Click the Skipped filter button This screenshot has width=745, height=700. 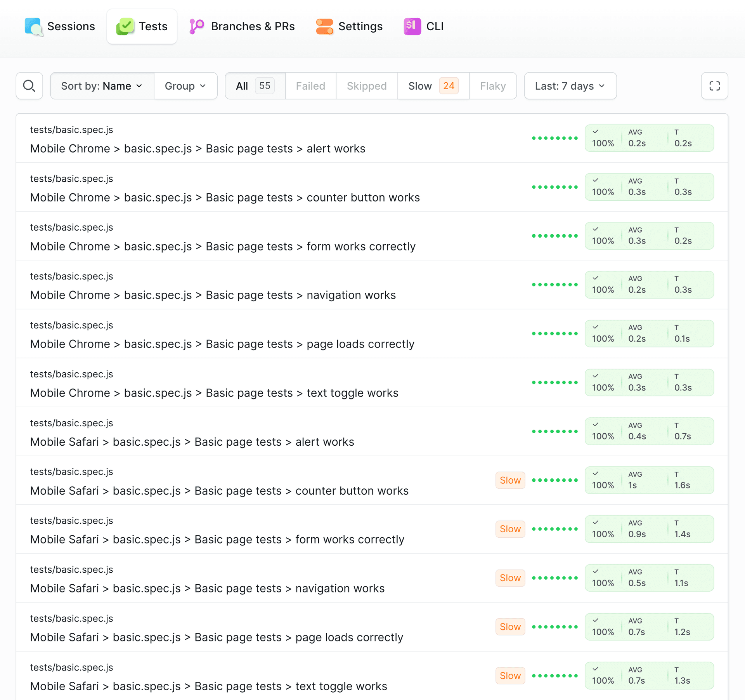(366, 86)
